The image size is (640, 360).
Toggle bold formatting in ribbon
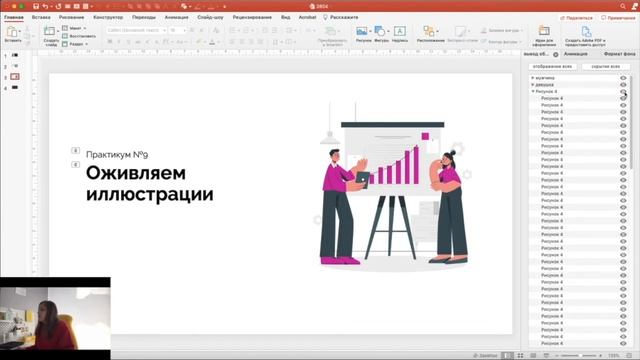[110, 42]
